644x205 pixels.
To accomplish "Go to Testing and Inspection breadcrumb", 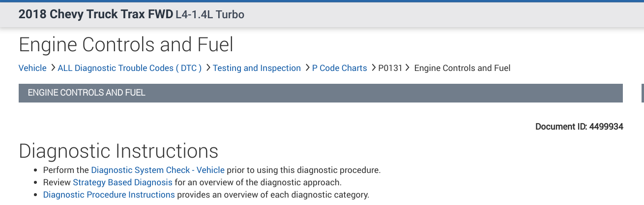I will (x=257, y=68).
